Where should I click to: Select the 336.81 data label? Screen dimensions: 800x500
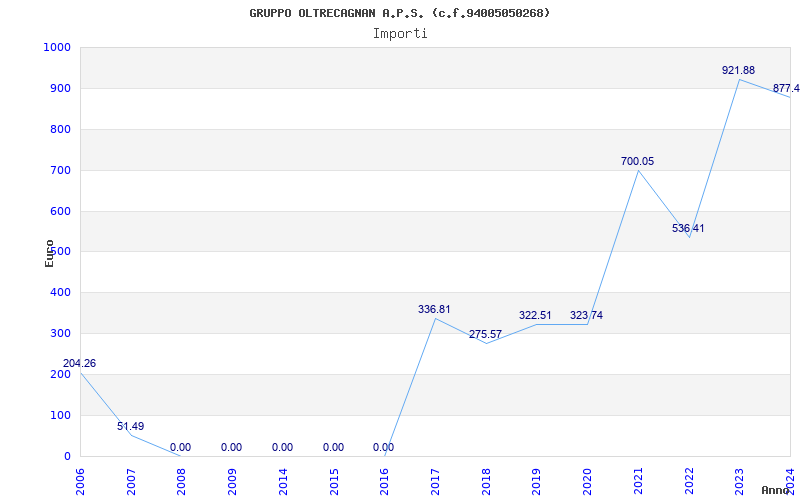(x=434, y=309)
